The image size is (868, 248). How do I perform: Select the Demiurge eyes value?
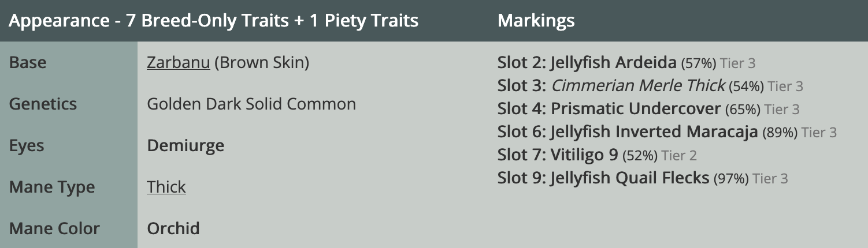[x=186, y=145]
